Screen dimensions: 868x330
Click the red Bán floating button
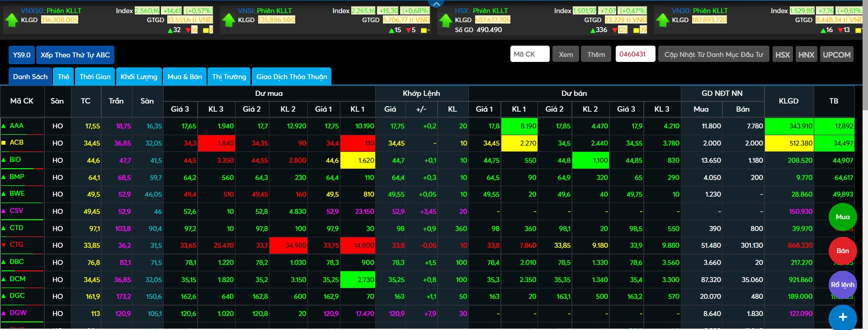(842, 251)
